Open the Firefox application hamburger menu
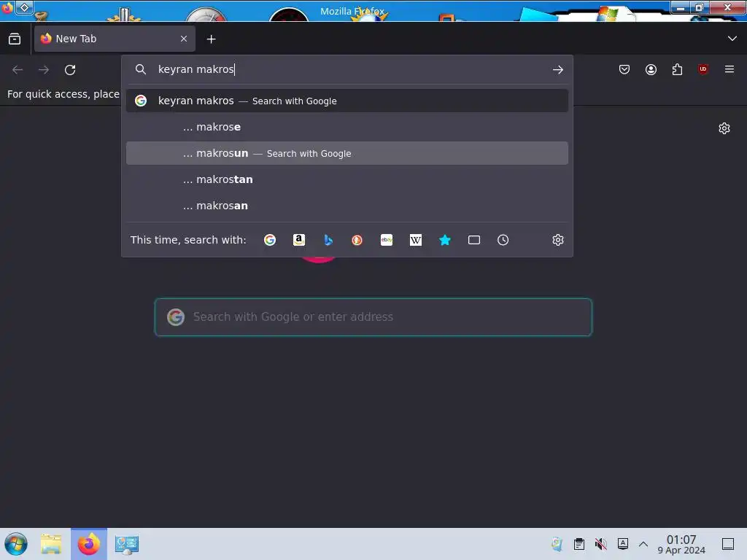 point(729,69)
